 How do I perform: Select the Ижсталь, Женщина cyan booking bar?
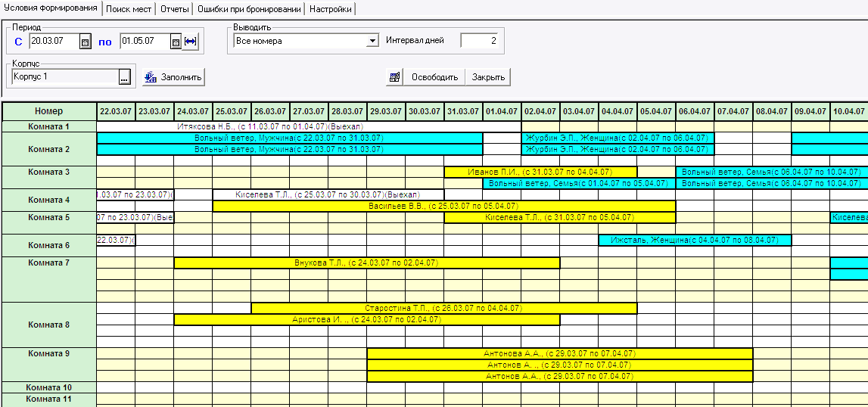click(x=695, y=240)
